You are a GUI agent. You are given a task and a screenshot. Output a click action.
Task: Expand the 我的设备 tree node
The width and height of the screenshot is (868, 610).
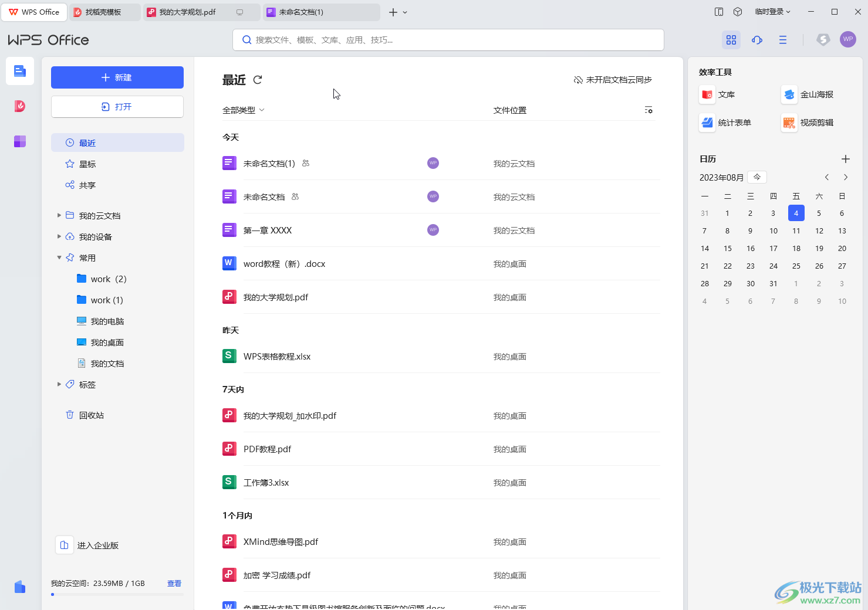point(59,237)
